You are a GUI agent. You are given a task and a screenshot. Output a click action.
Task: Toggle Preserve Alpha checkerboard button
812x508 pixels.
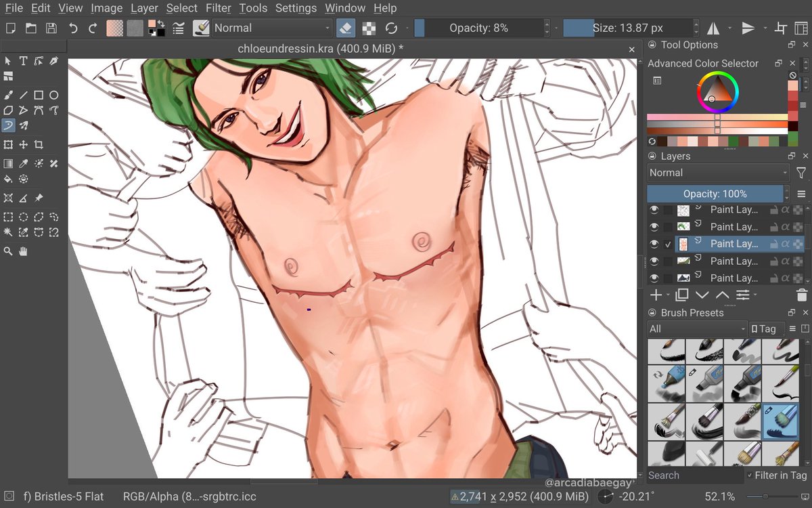tap(369, 28)
